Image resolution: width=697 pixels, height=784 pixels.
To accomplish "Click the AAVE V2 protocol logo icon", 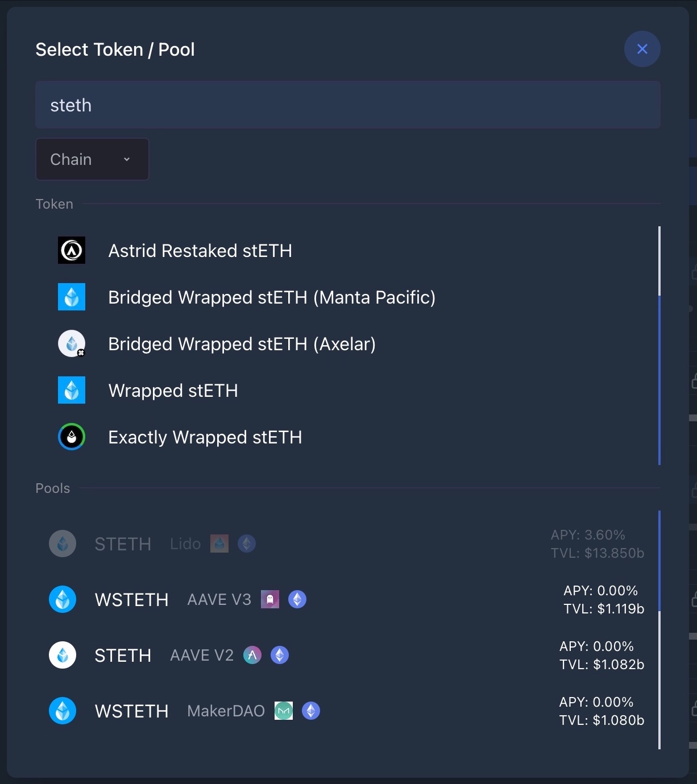I will pos(252,655).
